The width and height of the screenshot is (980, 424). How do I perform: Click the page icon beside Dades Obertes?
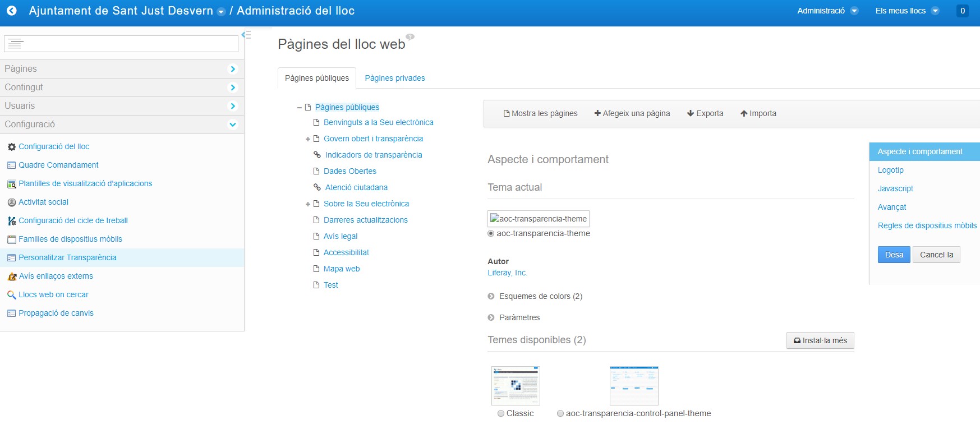tap(316, 171)
